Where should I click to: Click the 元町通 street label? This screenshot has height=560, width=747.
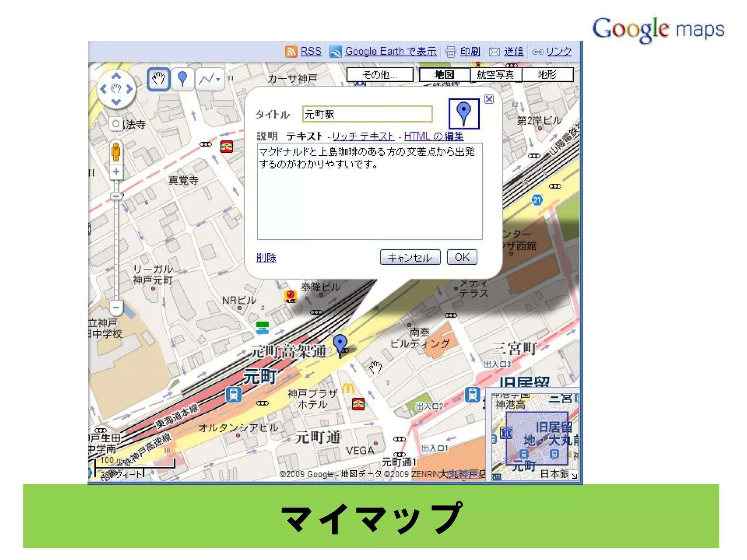point(318,437)
